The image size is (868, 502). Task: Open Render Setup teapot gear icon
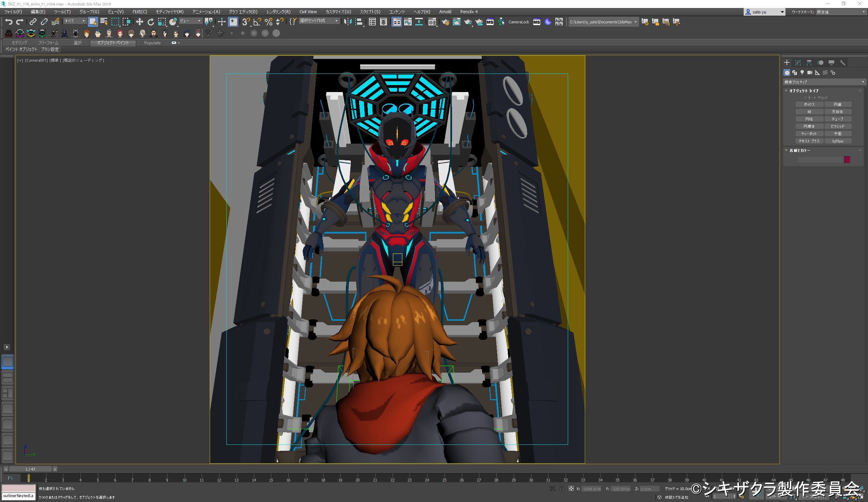coord(445,22)
